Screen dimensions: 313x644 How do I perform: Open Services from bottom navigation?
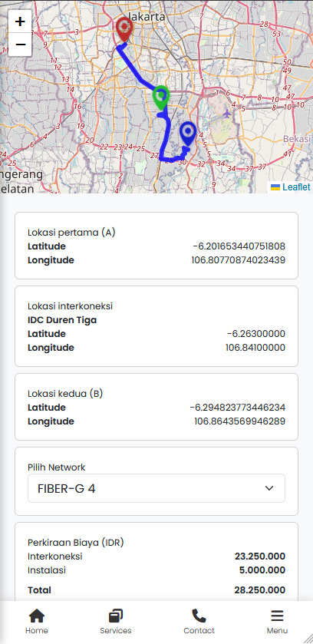click(x=116, y=622)
